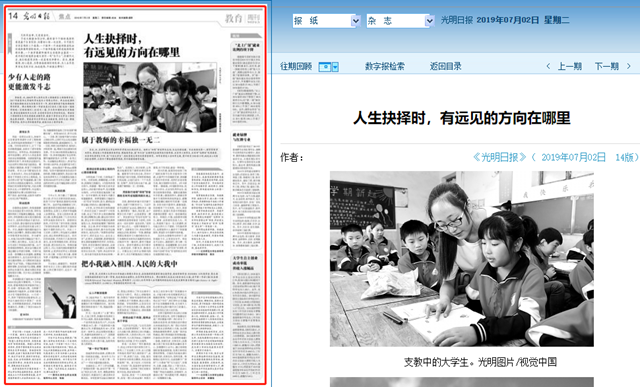
Task: Open the 报纸 dropdown arrow
Action: click(356, 21)
